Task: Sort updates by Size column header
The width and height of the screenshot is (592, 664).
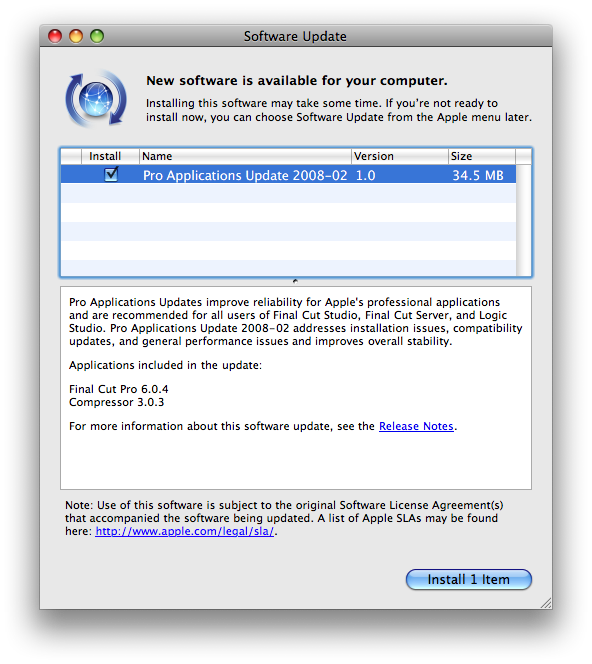Action: click(x=481, y=156)
